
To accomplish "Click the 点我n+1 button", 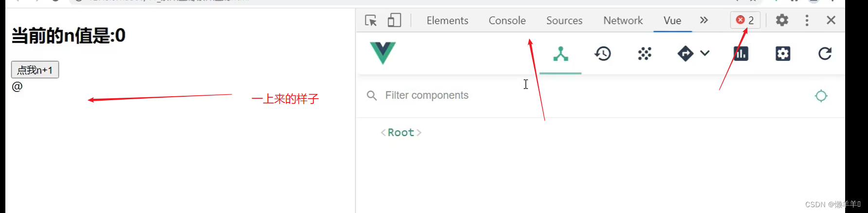I will click(35, 70).
